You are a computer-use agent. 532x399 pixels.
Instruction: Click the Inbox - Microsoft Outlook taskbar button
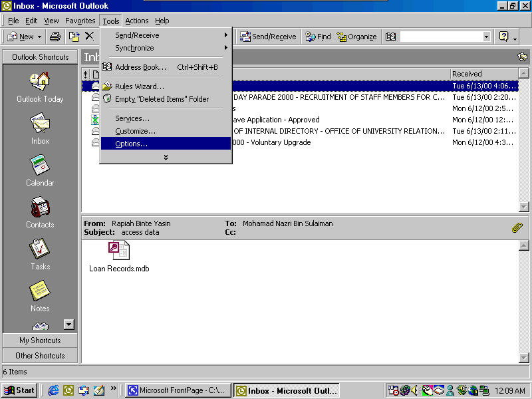coord(287,390)
